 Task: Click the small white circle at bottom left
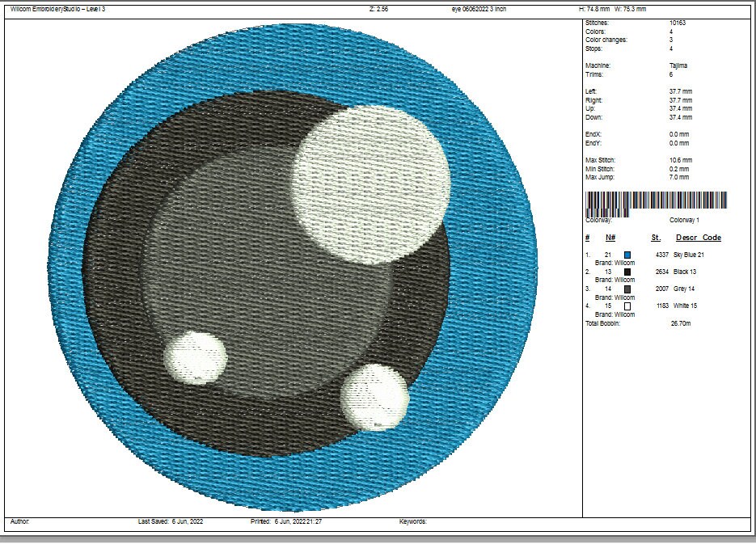click(196, 357)
